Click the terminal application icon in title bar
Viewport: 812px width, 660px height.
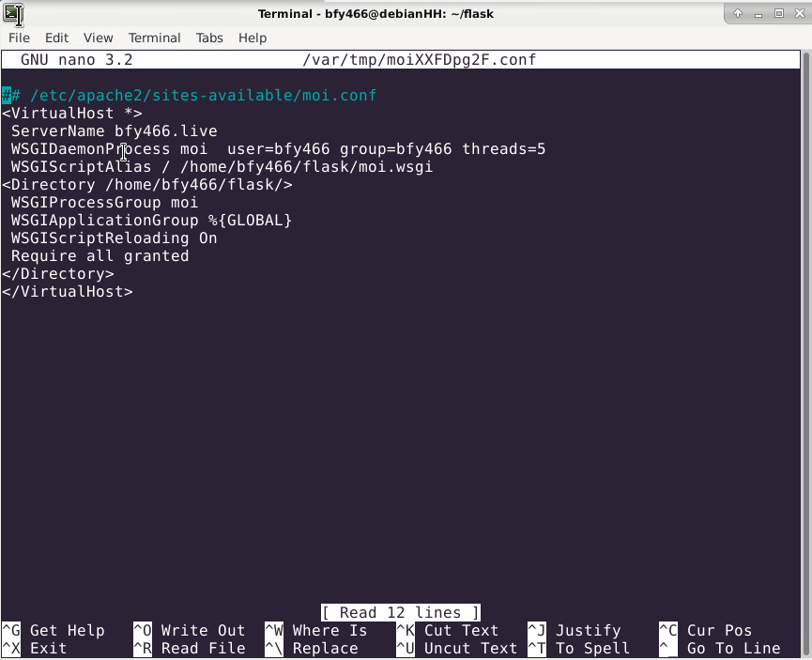pyautogui.click(x=12, y=13)
